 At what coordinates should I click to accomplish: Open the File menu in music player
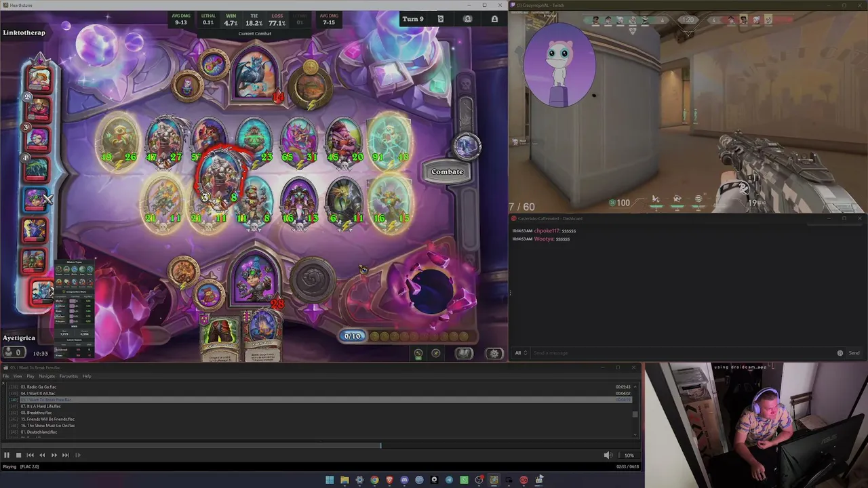point(6,376)
